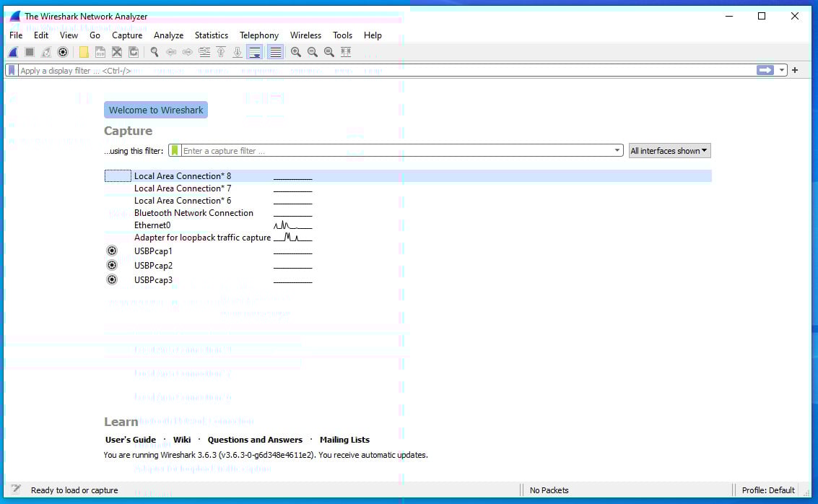Click the find packet magnifier icon
Viewport: 818px width, 504px height.
click(x=155, y=52)
